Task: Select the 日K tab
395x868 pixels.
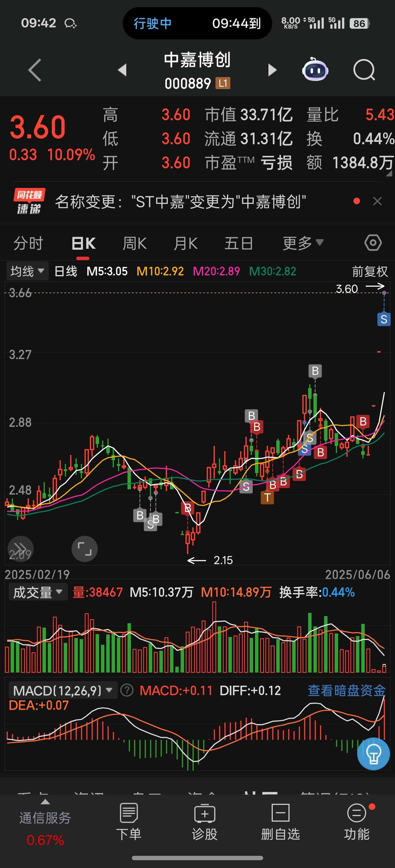Action: [x=84, y=243]
